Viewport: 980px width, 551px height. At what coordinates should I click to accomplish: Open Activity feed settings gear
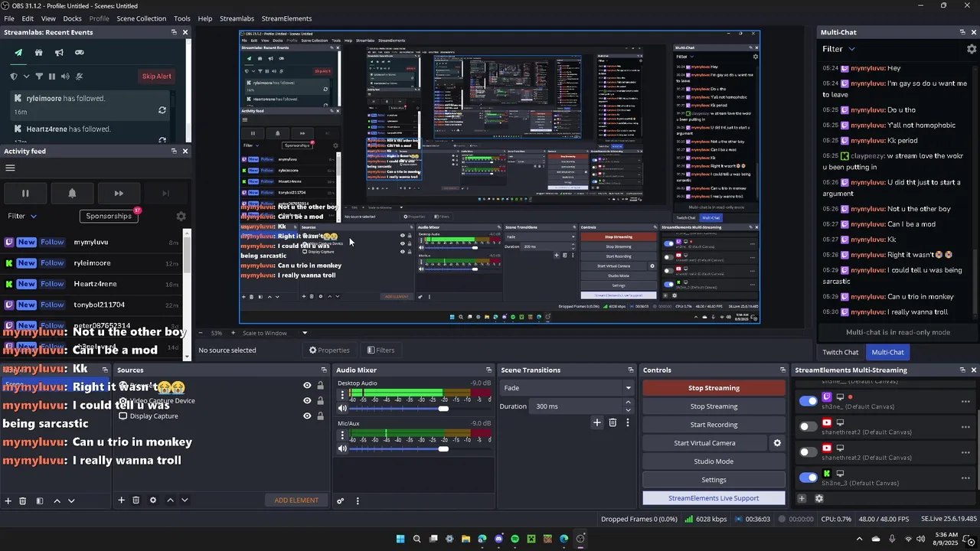(x=181, y=217)
